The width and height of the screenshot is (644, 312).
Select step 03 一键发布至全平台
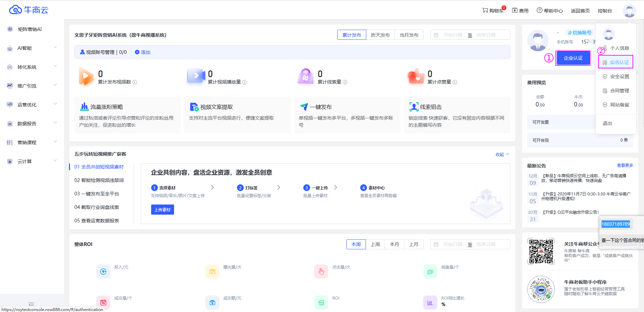click(97, 194)
